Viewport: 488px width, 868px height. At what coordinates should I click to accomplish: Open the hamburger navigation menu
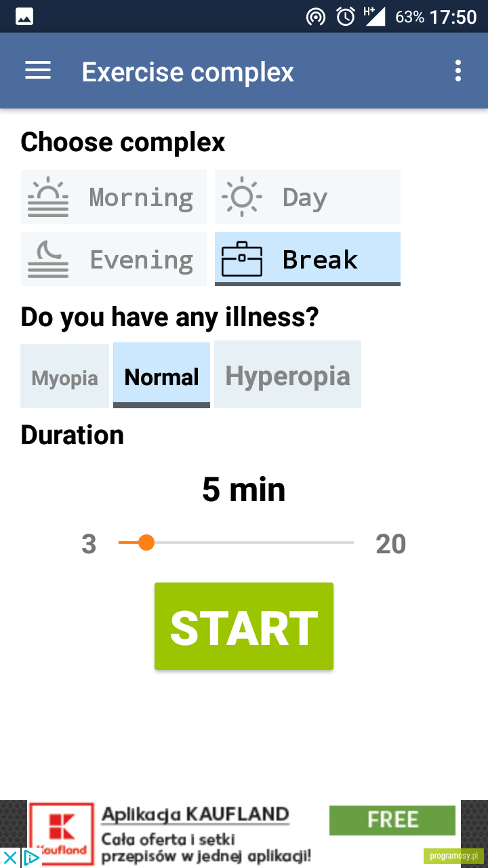click(x=38, y=71)
